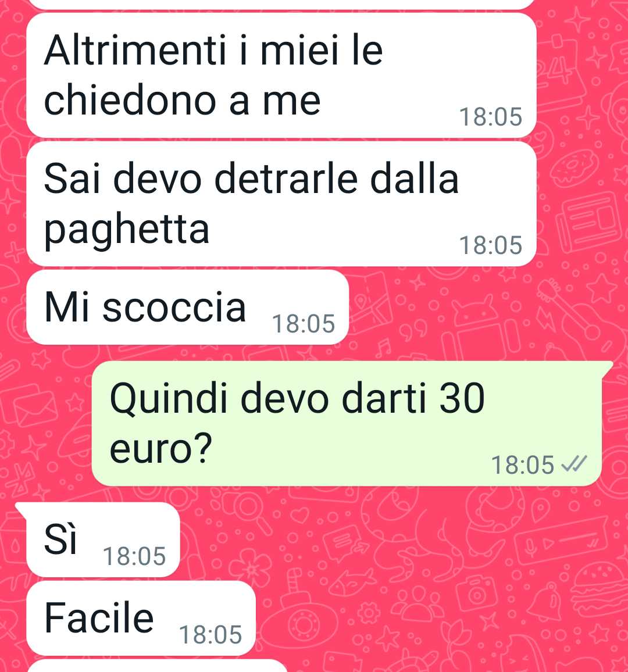The width and height of the screenshot is (628, 672).
Task: Tap the partially visible bubble at the top
Action: pyautogui.click(x=281, y=4)
